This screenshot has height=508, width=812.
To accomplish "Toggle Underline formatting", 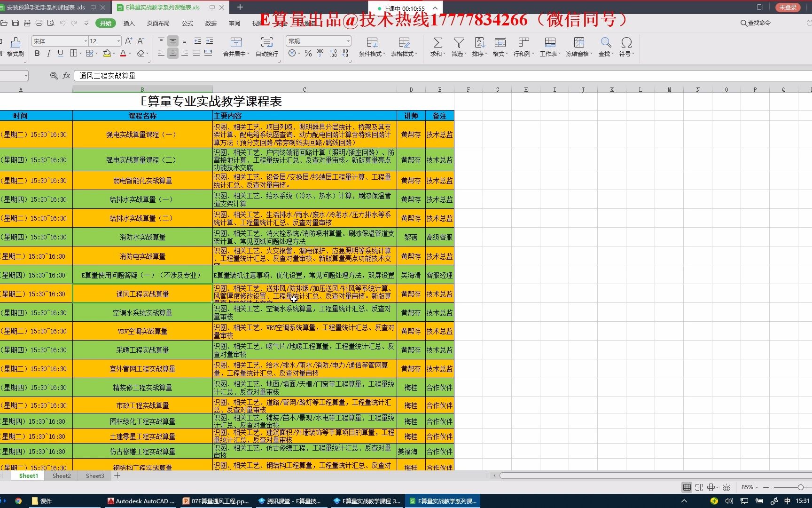I will [60, 54].
